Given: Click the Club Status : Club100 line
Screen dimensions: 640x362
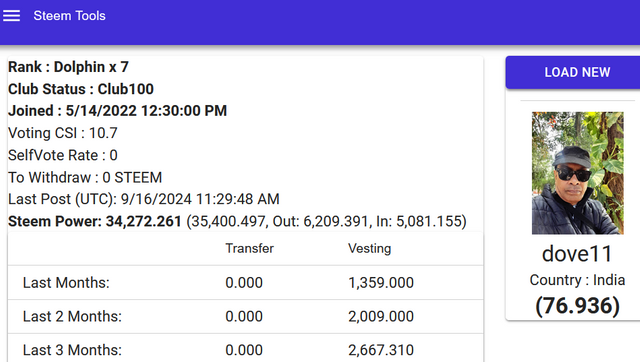Looking at the screenshot, I should (81, 89).
